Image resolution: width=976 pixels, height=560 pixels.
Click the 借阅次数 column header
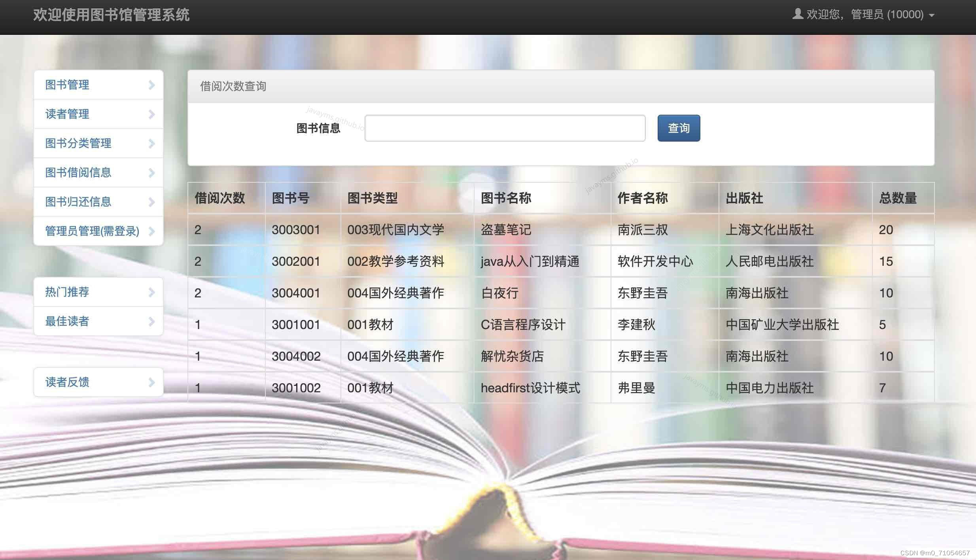pos(219,198)
